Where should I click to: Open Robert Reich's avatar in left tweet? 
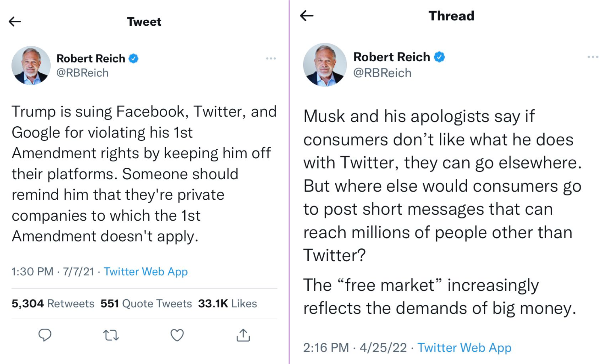31,65
